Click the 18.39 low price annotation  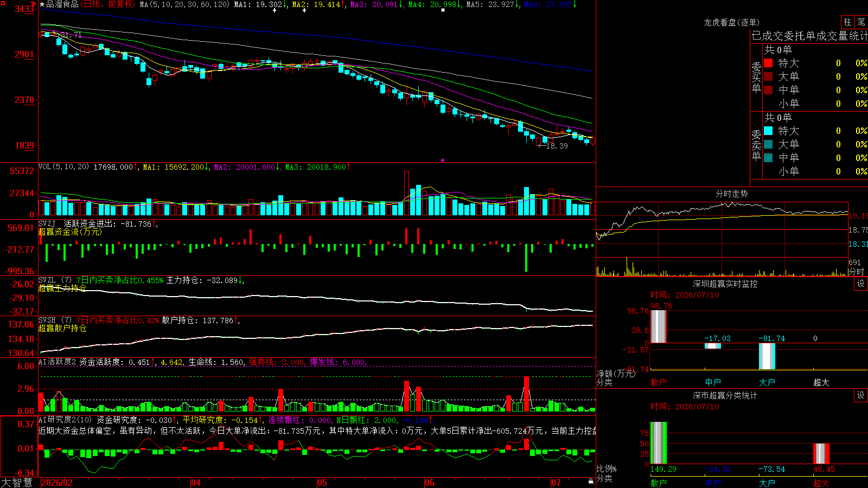pyautogui.click(x=557, y=146)
